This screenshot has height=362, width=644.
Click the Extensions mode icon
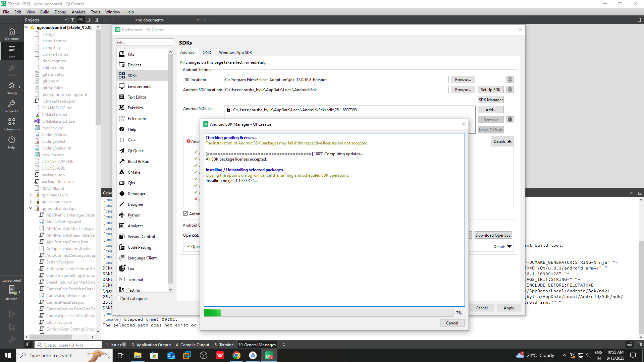(x=11, y=124)
